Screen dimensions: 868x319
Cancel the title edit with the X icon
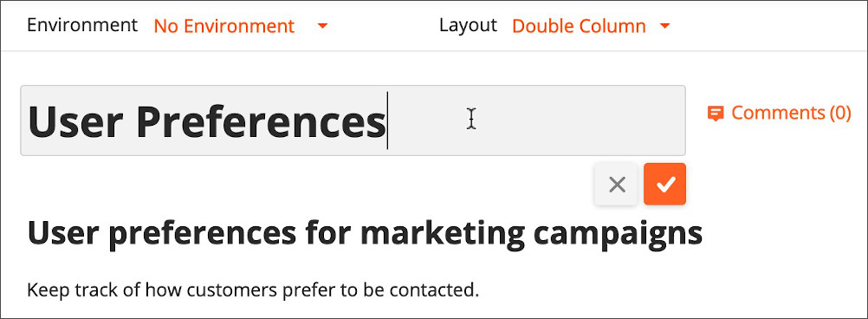click(617, 185)
